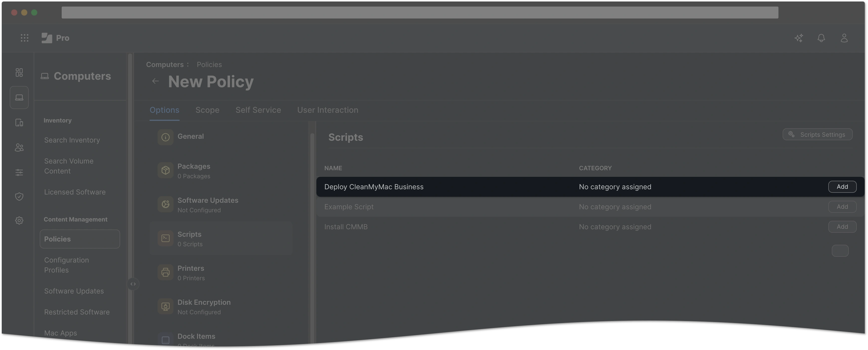Open the Users icon in left rail
The height and width of the screenshot is (350, 868).
[x=19, y=147]
